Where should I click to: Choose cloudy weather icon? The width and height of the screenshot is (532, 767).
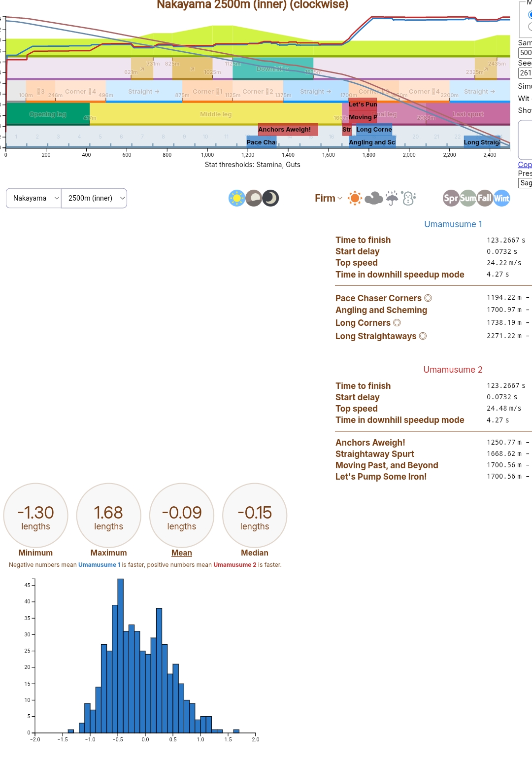tap(373, 198)
